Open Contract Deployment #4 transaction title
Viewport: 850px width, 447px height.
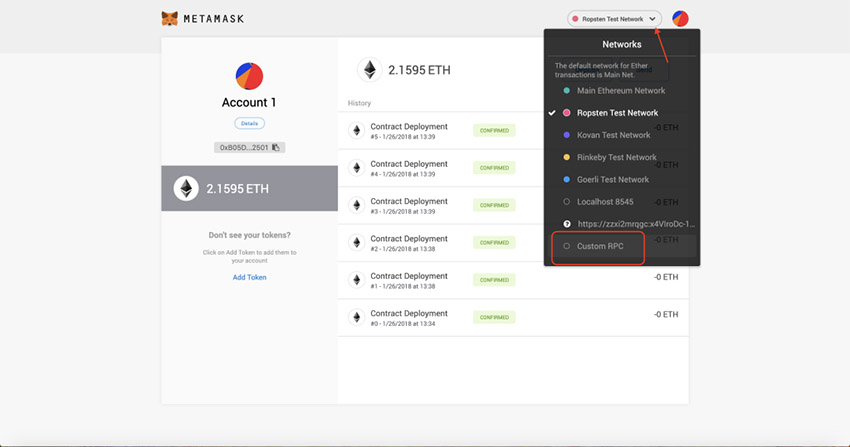click(x=409, y=164)
